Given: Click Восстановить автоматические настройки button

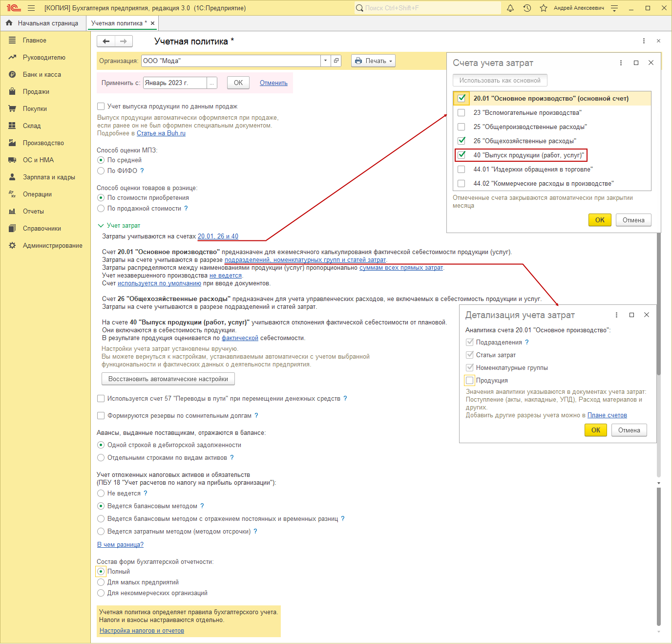Looking at the screenshot, I should point(168,379).
